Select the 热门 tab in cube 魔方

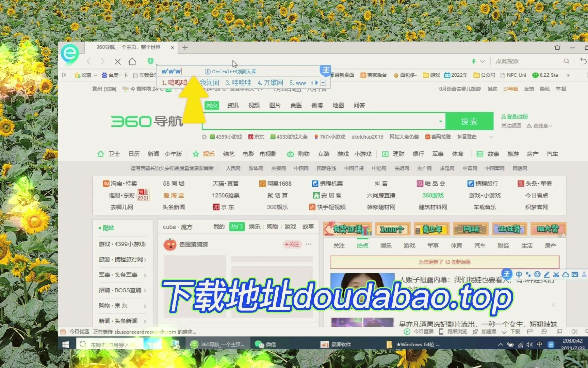237,227
